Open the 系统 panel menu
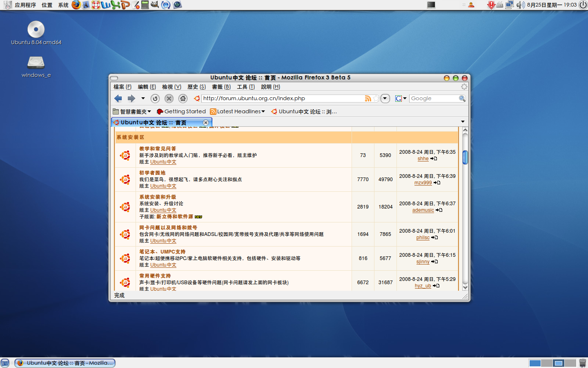Viewport: 588px width, 368px height. point(63,5)
